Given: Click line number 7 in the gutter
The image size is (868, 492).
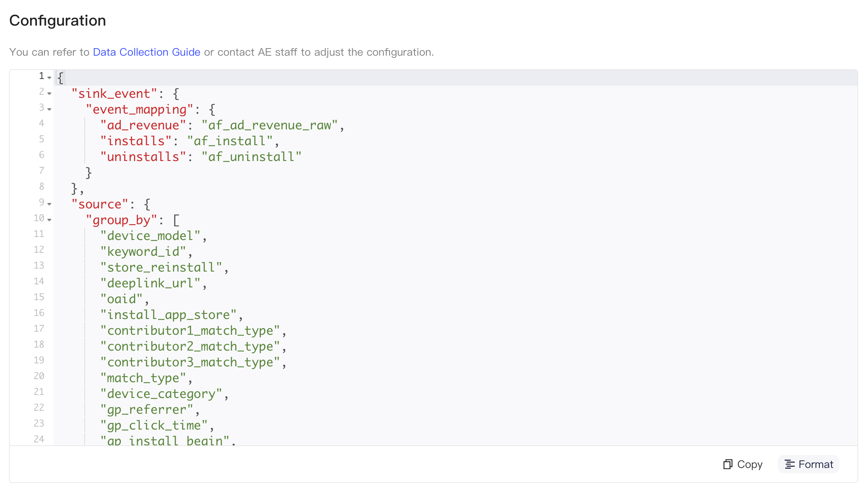Looking at the screenshot, I should pos(41,171).
